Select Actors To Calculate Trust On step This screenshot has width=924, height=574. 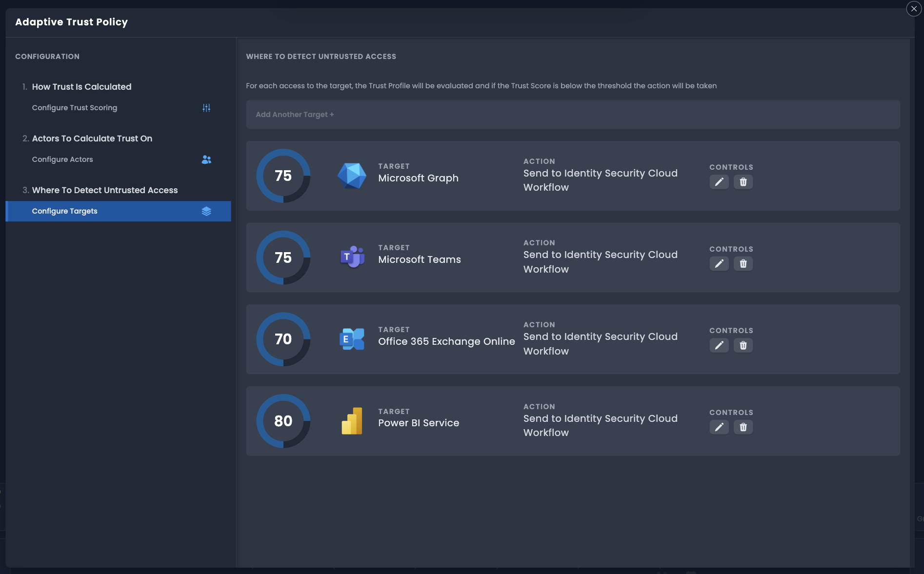click(x=92, y=139)
